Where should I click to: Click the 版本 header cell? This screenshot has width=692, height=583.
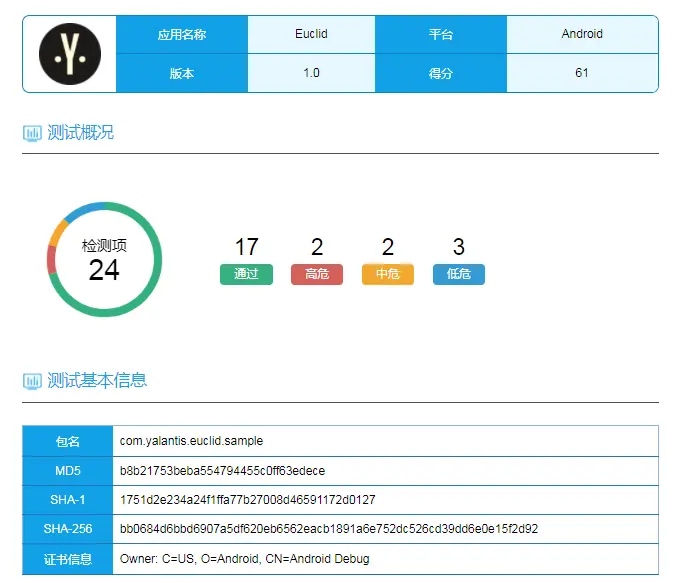[182, 73]
